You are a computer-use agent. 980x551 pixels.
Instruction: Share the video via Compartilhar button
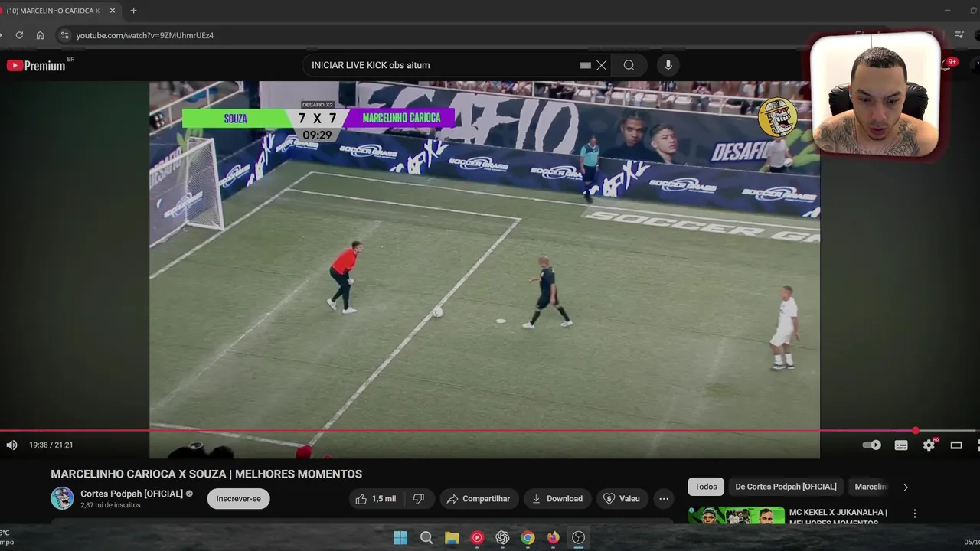tap(479, 499)
